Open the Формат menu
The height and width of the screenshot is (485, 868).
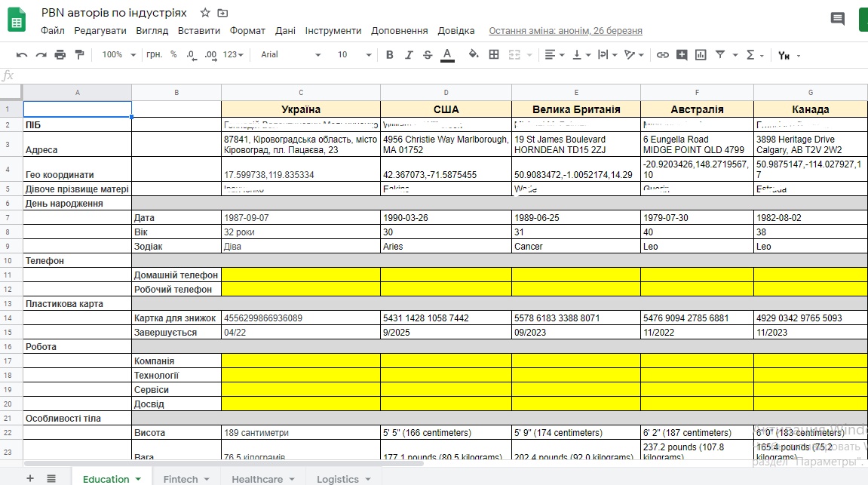(247, 31)
